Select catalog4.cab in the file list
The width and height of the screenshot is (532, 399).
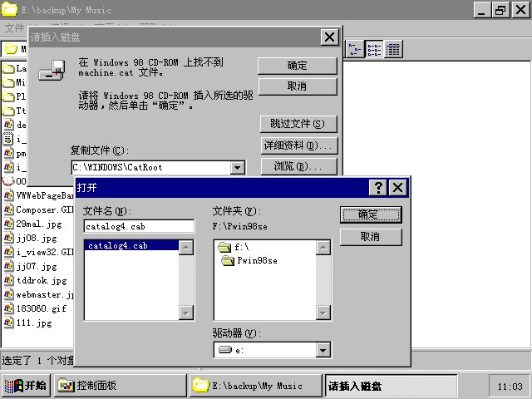(131, 246)
